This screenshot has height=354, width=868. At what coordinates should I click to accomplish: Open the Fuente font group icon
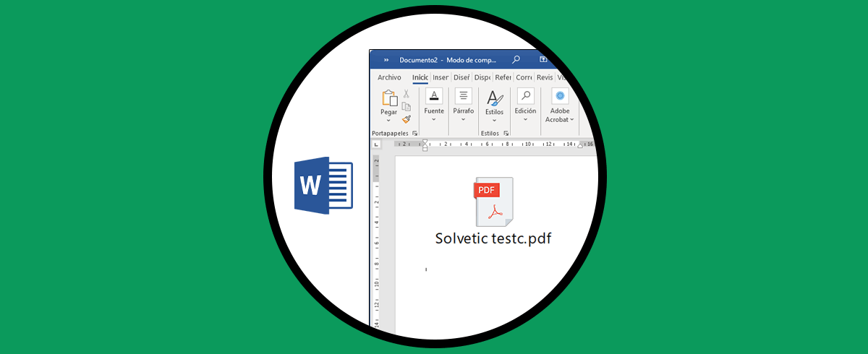point(434,96)
